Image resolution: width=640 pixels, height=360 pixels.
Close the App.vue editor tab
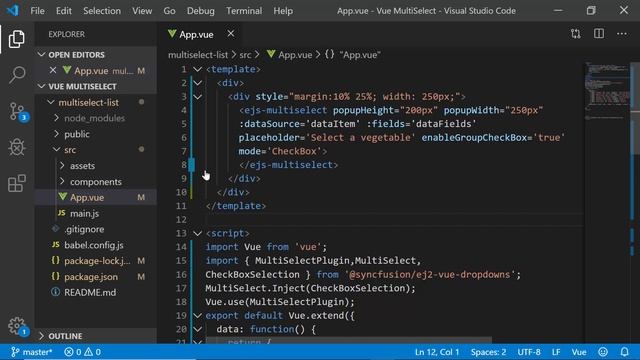pos(231,34)
